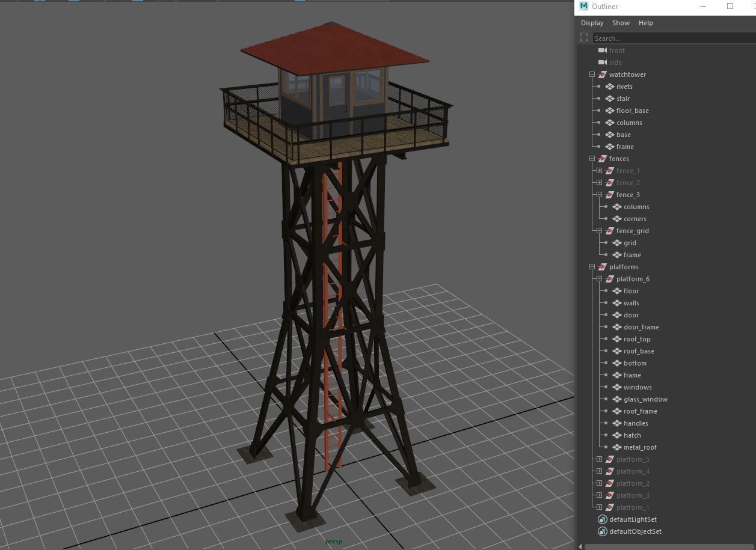Select the door_frame node
This screenshot has height=550, width=756.
click(x=641, y=327)
